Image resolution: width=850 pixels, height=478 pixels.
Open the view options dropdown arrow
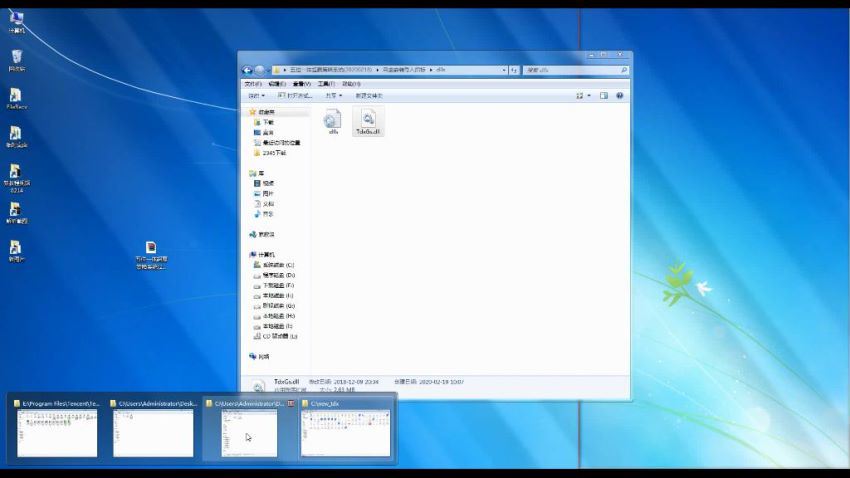(x=589, y=96)
